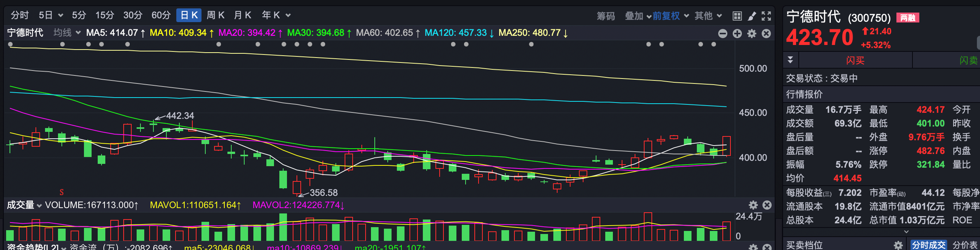Click the MA5: 414.07 label
The height and width of the screenshot is (250, 980).
click(116, 33)
